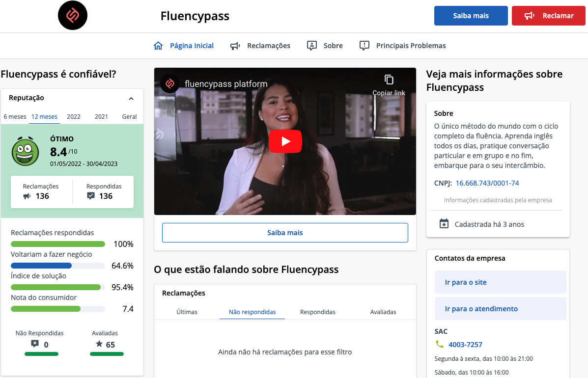Click the Reclamações 136 counter
The height and width of the screenshot is (378, 588).
tap(41, 192)
